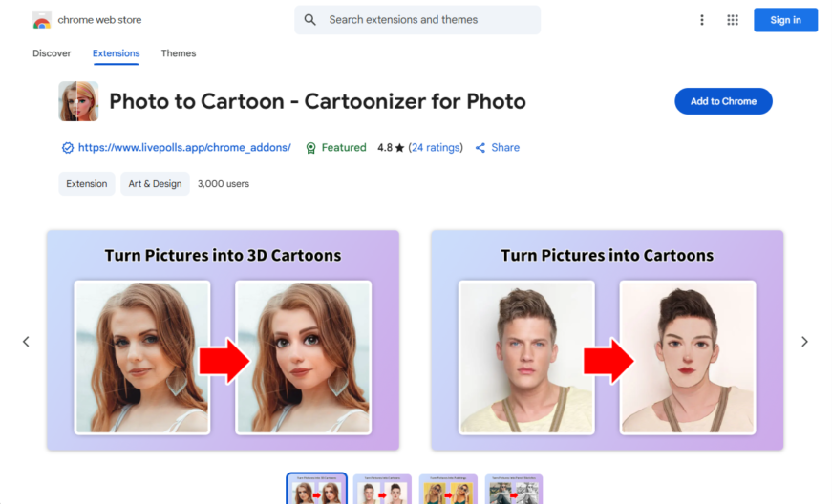
Task: Show the previous screenshot with left arrow
Action: 26,342
